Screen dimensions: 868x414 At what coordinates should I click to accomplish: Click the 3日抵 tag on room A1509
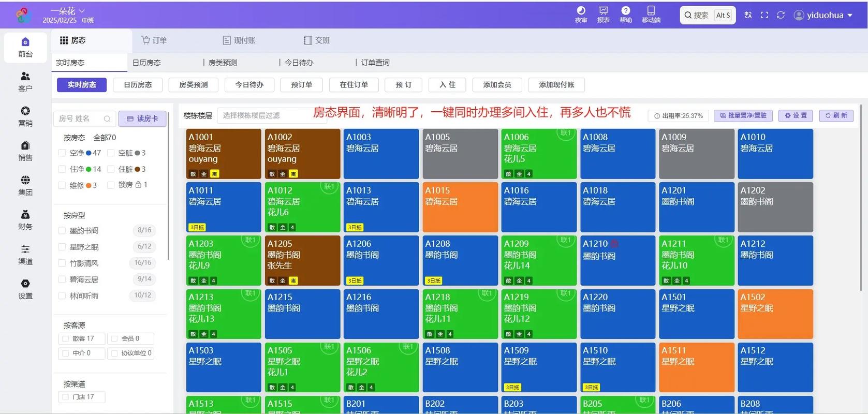(x=512, y=387)
